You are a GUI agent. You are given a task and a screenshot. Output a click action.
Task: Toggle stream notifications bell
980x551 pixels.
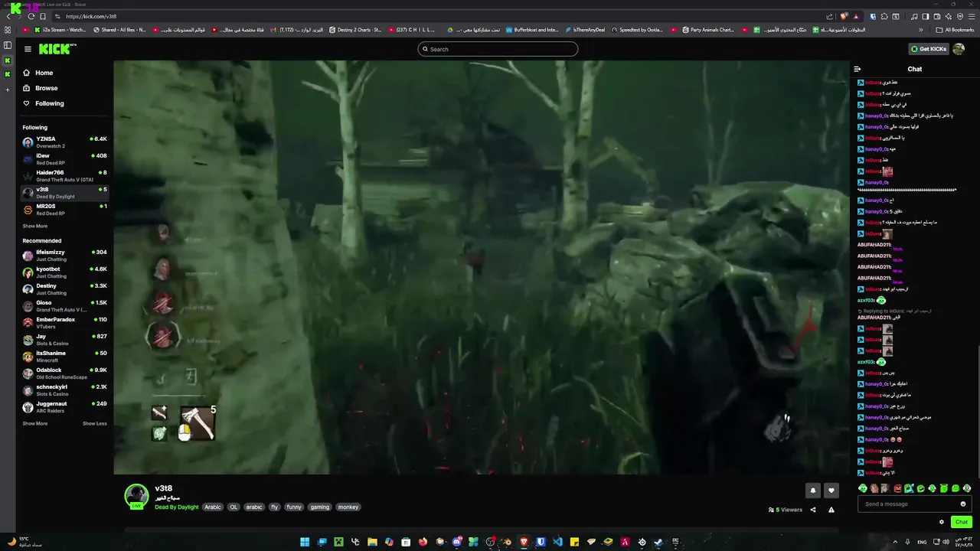click(813, 491)
